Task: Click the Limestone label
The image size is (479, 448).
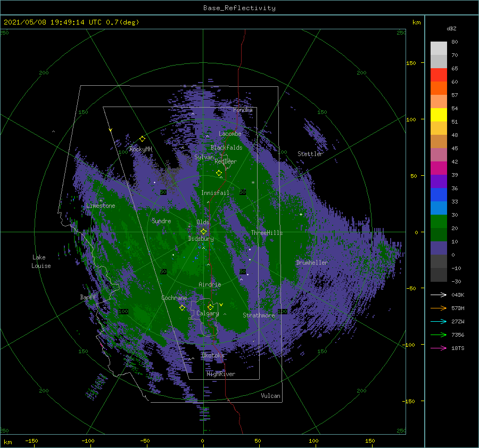Action: pyautogui.click(x=101, y=206)
